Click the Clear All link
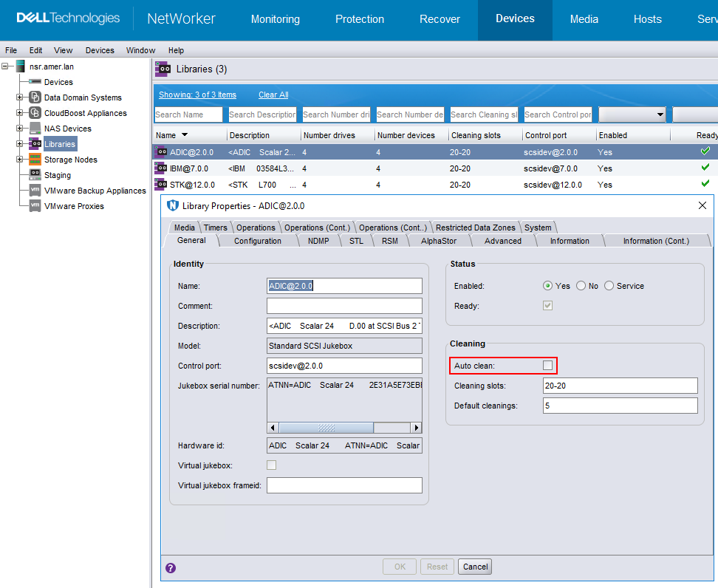The image size is (718, 588). click(x=273, y=95)
